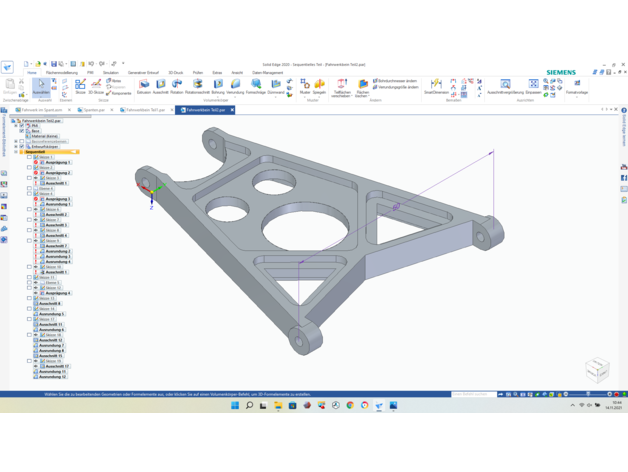Switch to the Spanten.par document tab

(93, 110)
